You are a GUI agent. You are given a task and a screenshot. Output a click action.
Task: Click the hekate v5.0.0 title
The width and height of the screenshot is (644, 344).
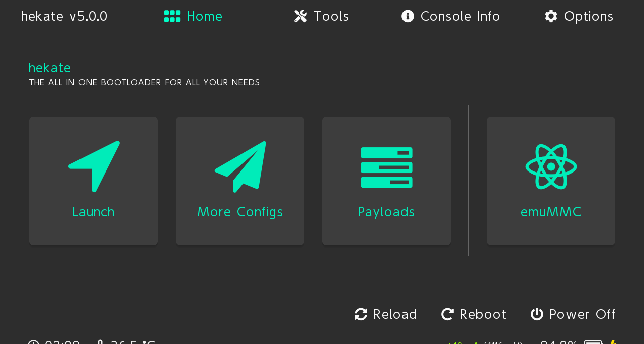64,16
